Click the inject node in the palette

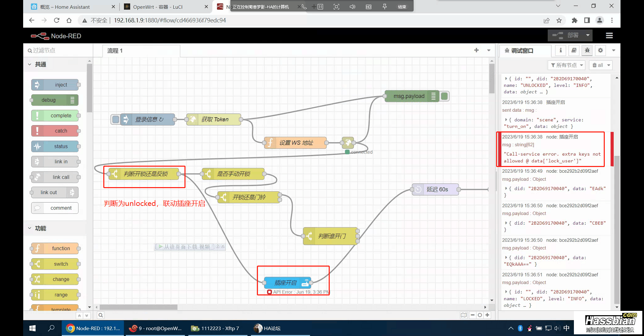tap(55, 85)
